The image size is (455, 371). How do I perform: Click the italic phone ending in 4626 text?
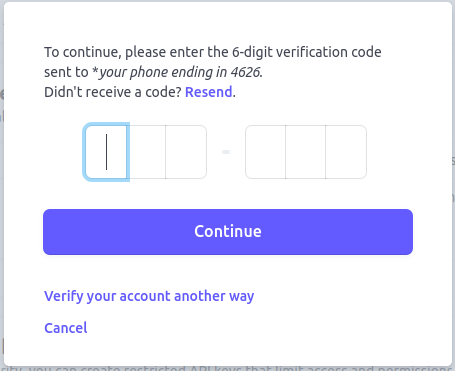pos(177,72)
